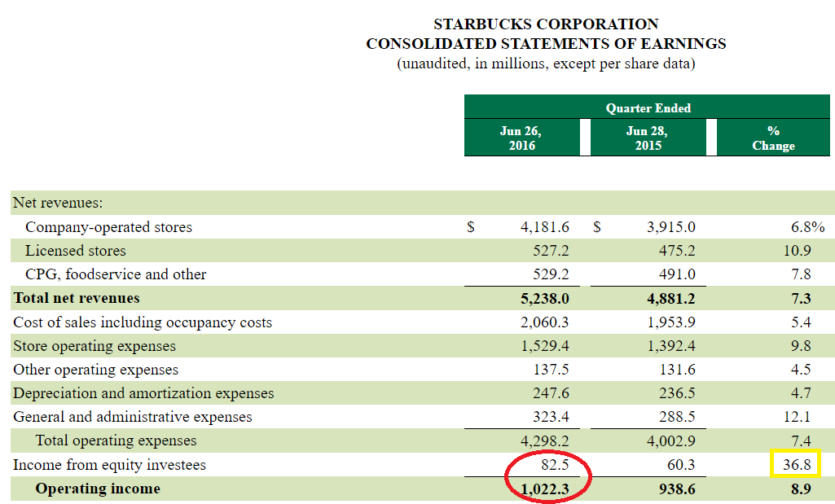835x504 pixels.
Task: Click the Depreciation and amortization expenses label
Action: (x=143, y=393)
